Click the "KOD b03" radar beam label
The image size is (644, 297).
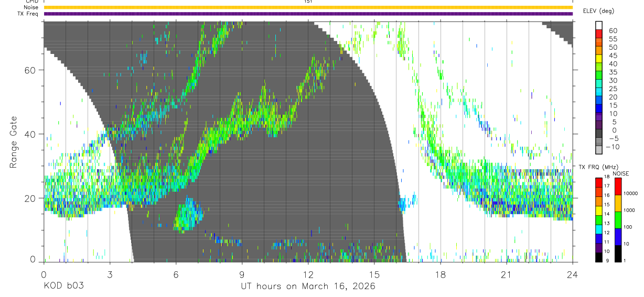coord(63,287)
